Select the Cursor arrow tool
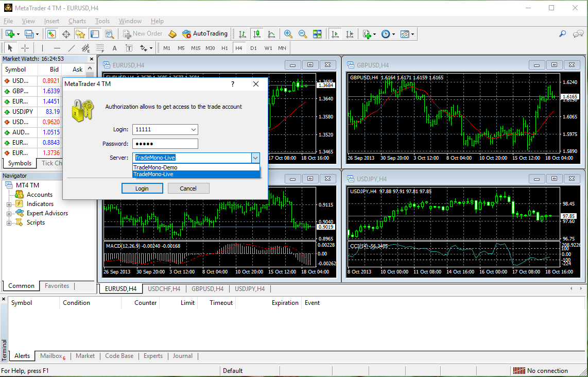Viewport: 588px width, 377px height. coord(10,48)
